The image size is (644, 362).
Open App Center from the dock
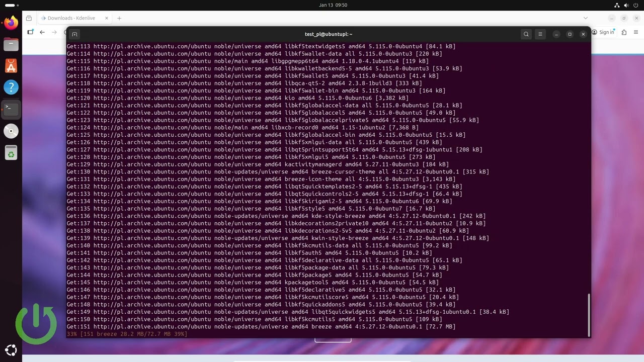point(11,66)
